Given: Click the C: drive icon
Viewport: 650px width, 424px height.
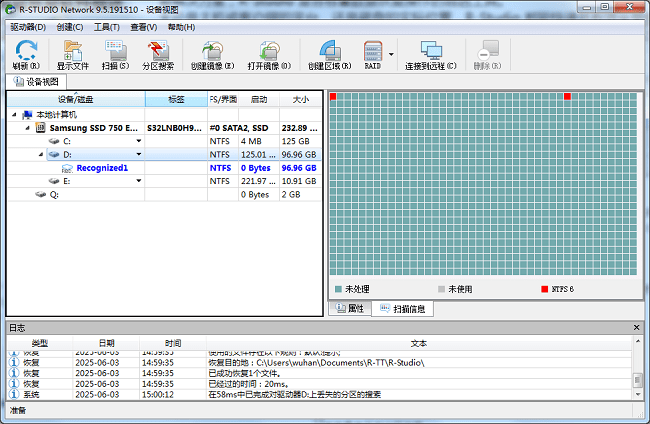Looking at the screenshot, I should click(x=54, y=141).
